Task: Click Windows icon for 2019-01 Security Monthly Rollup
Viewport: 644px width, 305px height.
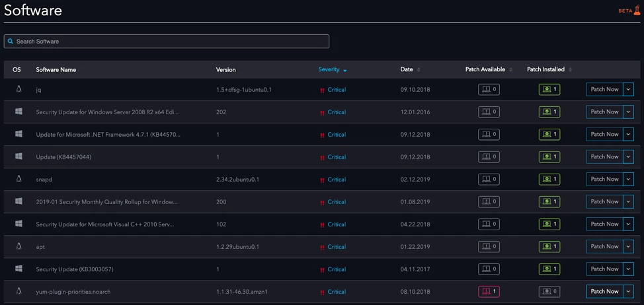Action: click(19, 201)
